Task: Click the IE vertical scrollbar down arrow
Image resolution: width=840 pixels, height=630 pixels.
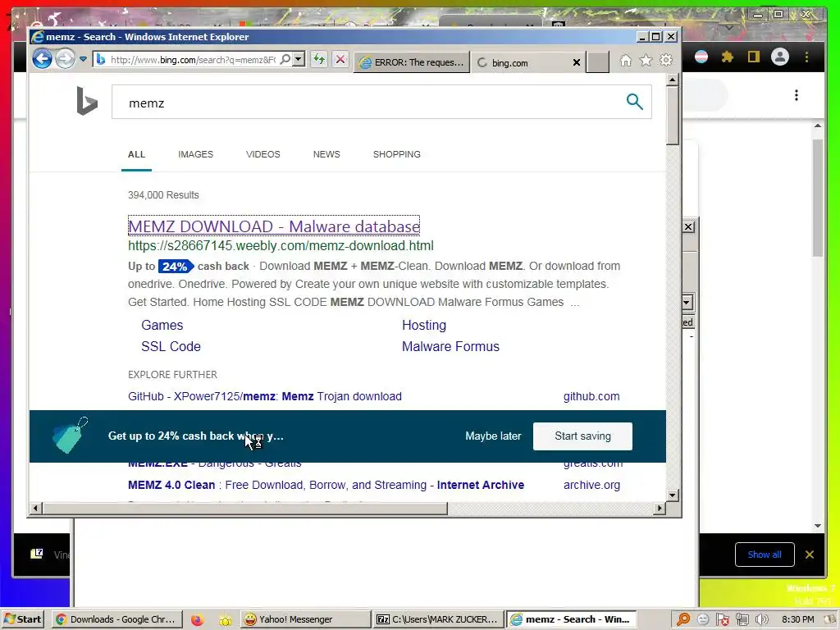Action: [x=673, y=495]
